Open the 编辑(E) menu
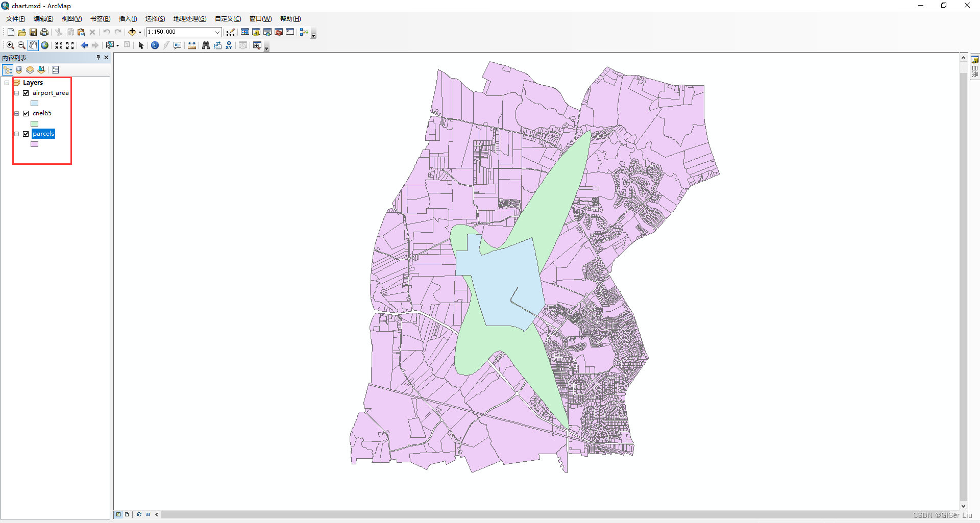980x523 pixels. click(43, 19)
